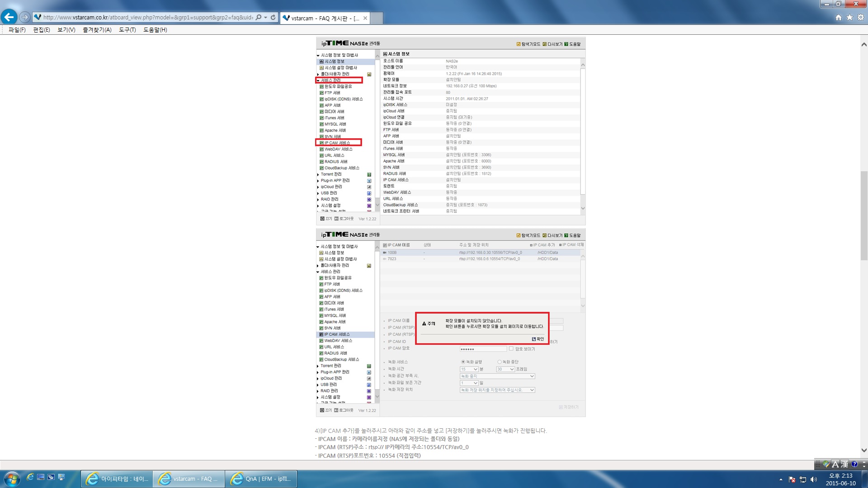
Task: Close the vstarcam FAQ tab
Action: [x=365, y=18]
